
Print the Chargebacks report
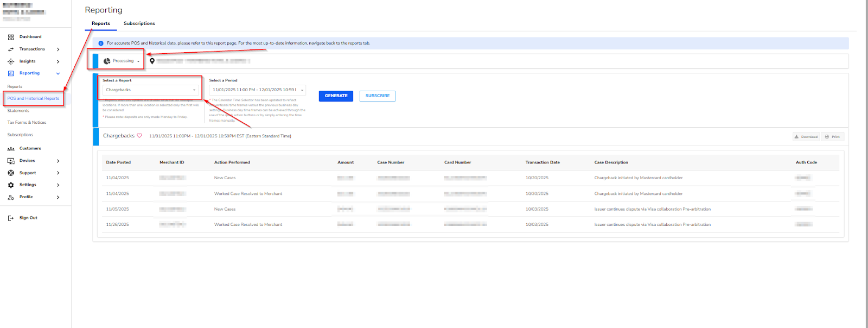pyautogui.click(x=832, y=137)
